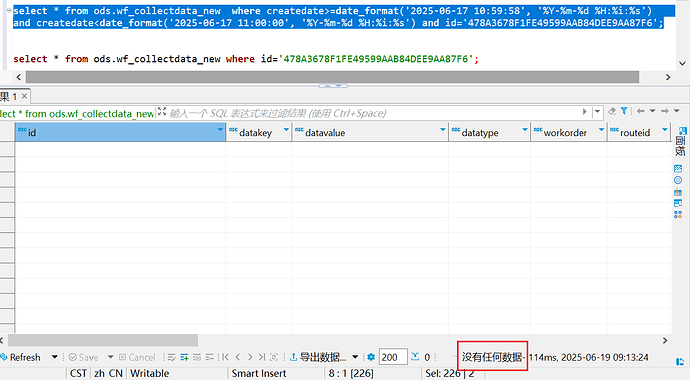Open the Refresh dropdown arrow
The width and height of the screenshot is (690, 380).
(x=55, y=357)
